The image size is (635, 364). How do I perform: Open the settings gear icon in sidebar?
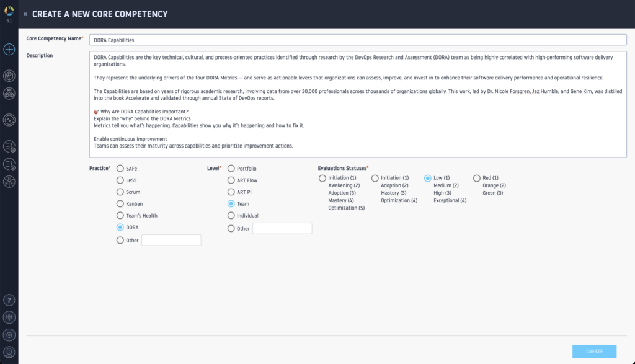[x=9, y=335]
